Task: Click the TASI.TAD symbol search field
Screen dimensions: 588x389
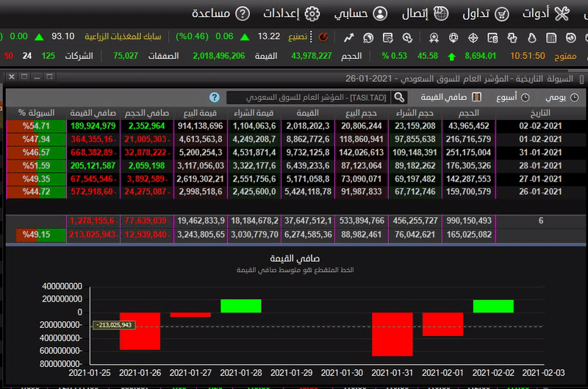Action: [x=309, y=98]
